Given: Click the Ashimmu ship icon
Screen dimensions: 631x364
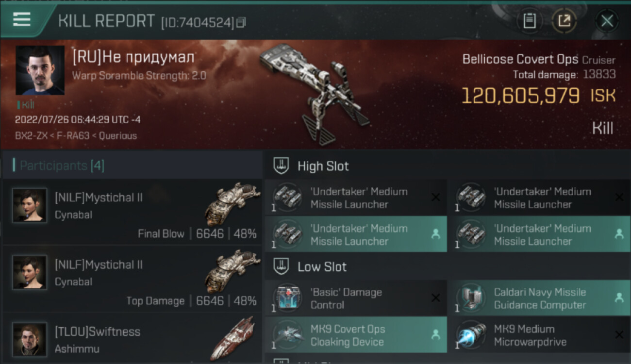Looking at the screenshot, I should (233, 338).
